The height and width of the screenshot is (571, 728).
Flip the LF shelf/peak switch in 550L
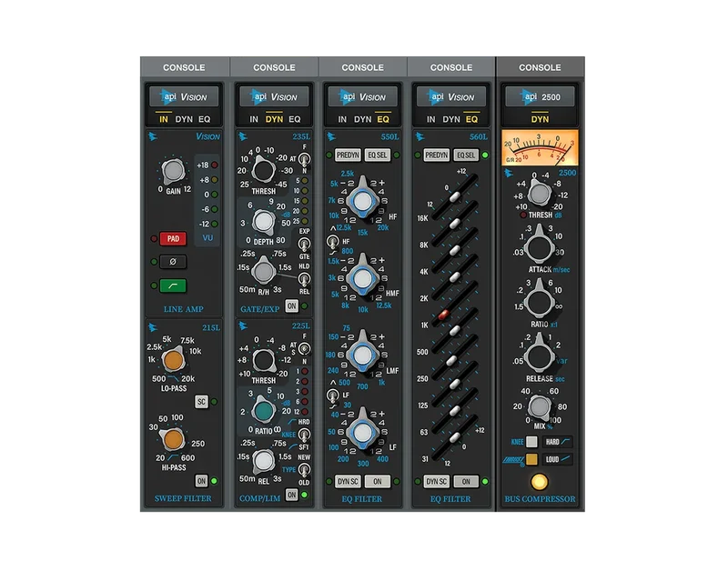pyautogui.click(x=332, y=396)
